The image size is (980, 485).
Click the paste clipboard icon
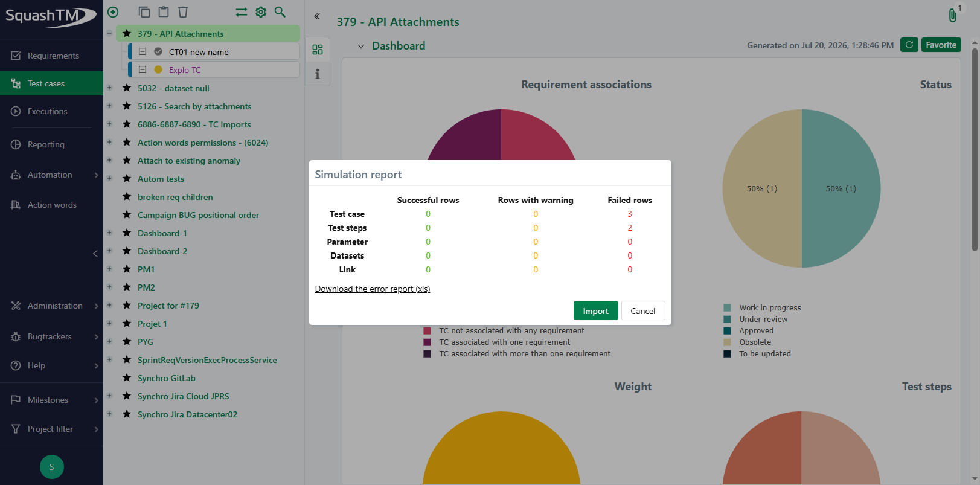click(x=164, y=12)
